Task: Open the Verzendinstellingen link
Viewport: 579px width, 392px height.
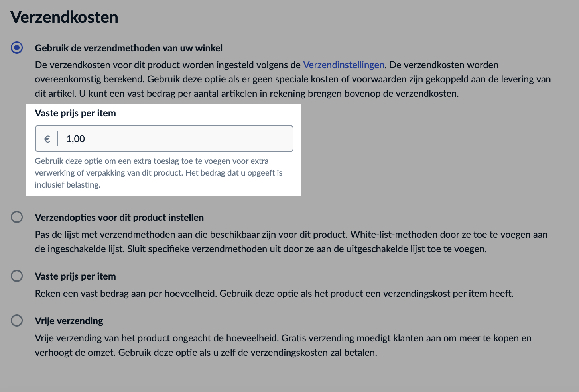Action: (x=344, y=65)
